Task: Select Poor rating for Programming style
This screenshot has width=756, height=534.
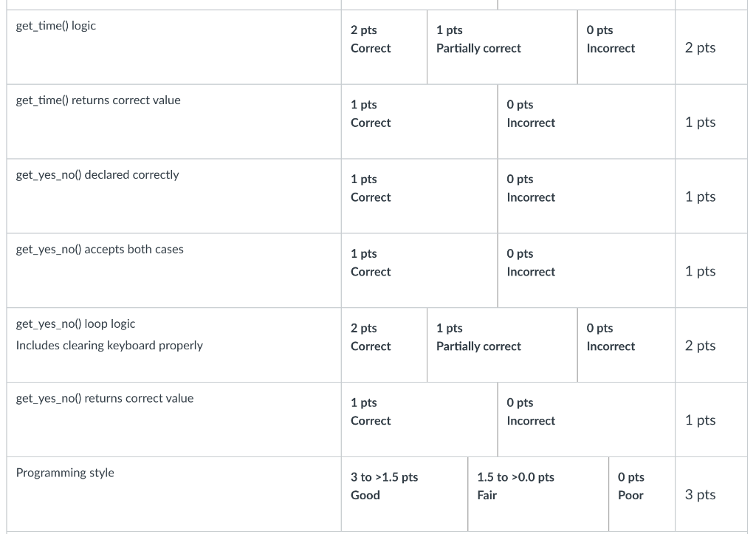Action: click(630, 487)
